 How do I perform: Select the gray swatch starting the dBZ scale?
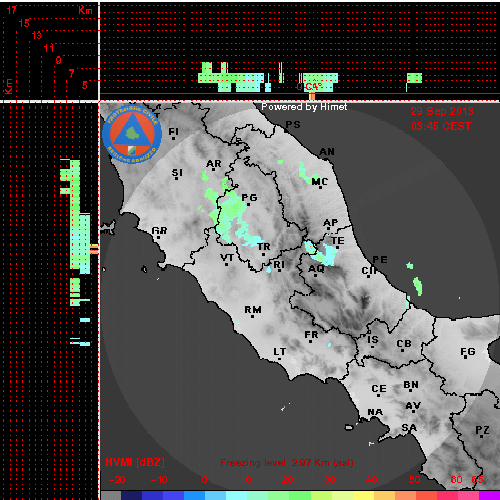click(111, 495)
